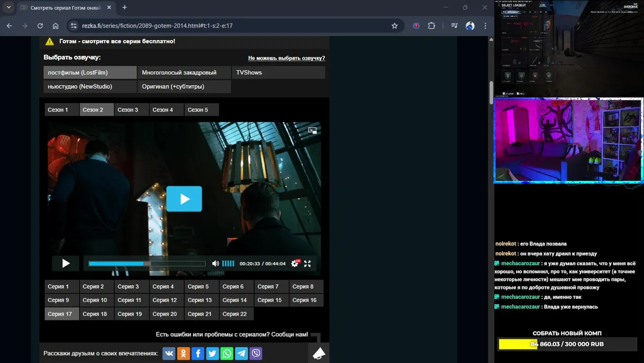Click the webcam room thumbnail in stream overlay
This screenshot has width=644, height=363.
coord(568,141)
